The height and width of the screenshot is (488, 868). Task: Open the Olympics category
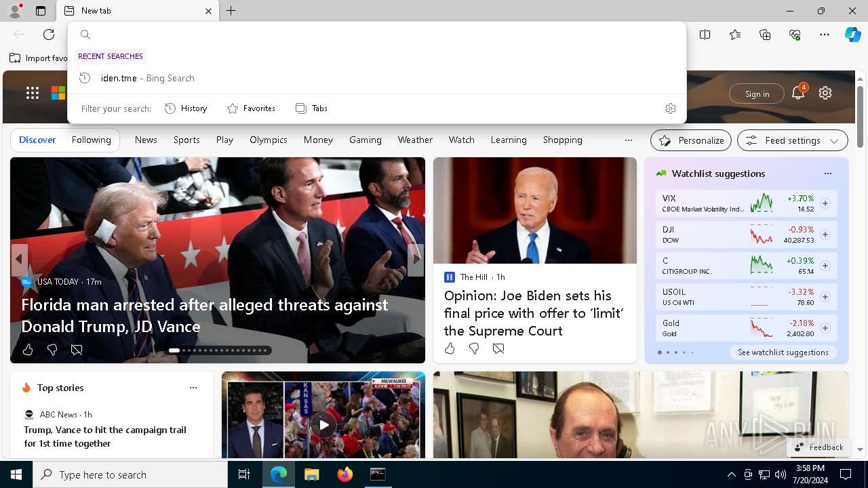[269, 140]
